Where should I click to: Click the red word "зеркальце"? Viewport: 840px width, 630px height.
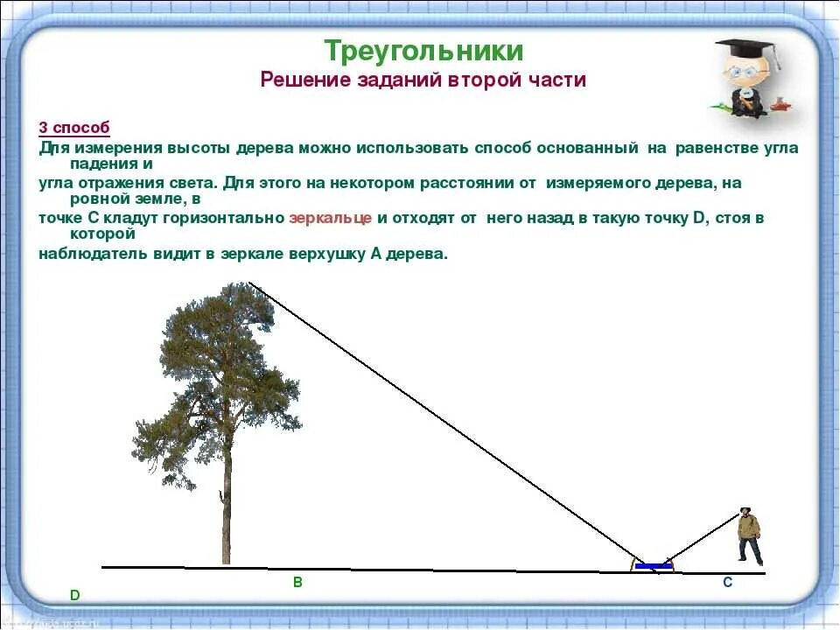click(331, 218)
